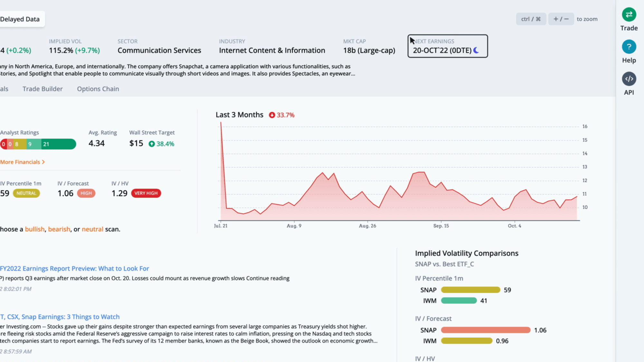Switch to the Trade Builder tab
This screenshot has height=362, width=644.
43,89
